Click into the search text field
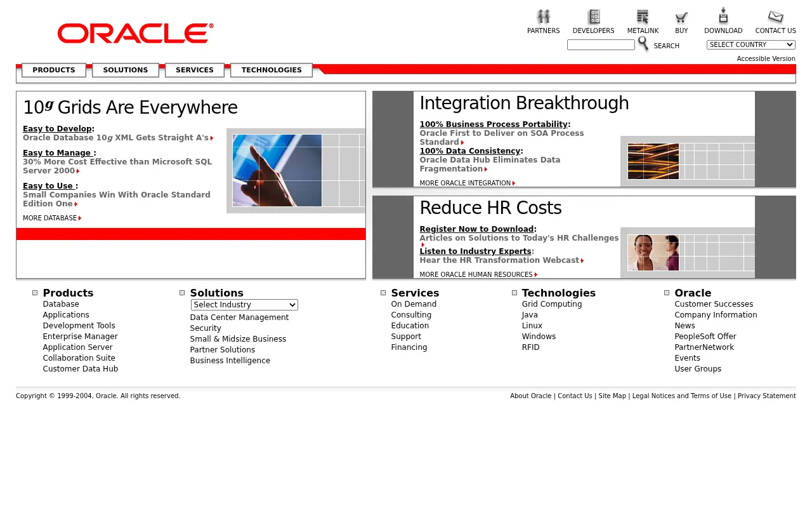 [601, 44]
